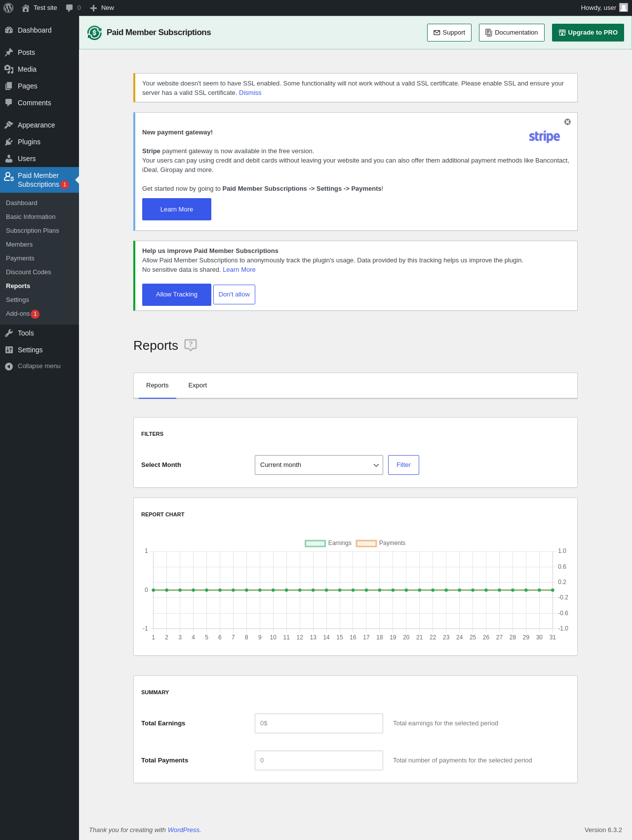This screenshot has width=632, height=840.
Task: Click the Media icon in the sidebar
Action: (x=9, y=69)
